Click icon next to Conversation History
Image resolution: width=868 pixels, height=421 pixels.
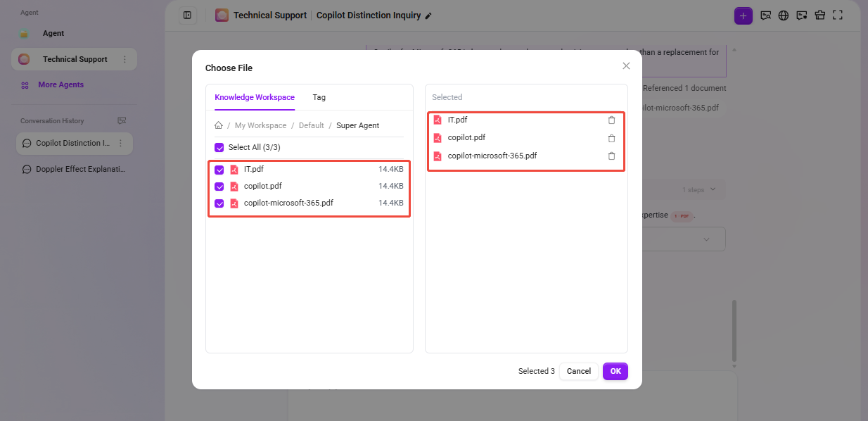122,121
